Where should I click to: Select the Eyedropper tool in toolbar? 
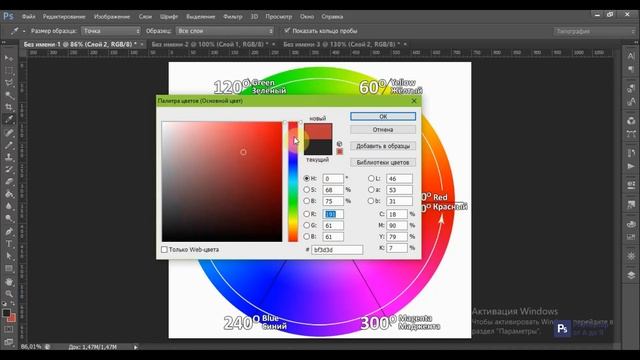tap(9, 120)
